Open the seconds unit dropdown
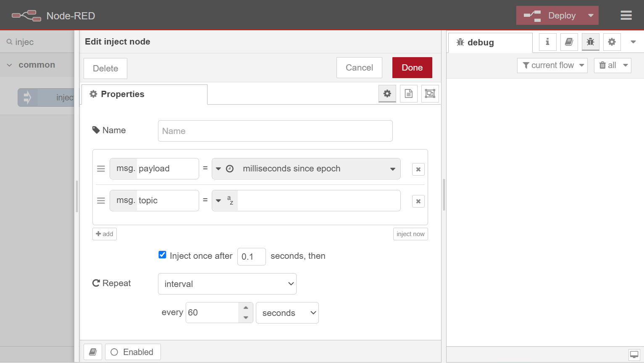This screenshot has height=363, width=644. click(287, 313)
